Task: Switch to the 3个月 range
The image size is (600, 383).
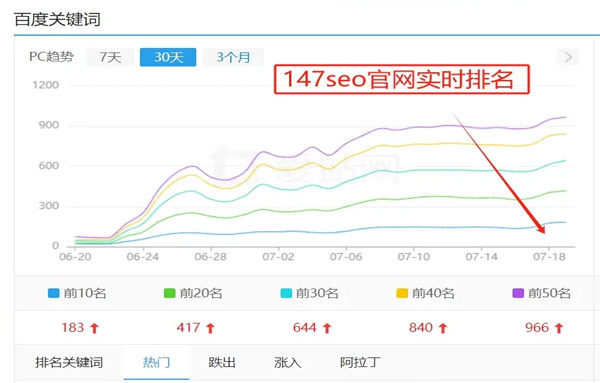Action: [x=233, y=57]
